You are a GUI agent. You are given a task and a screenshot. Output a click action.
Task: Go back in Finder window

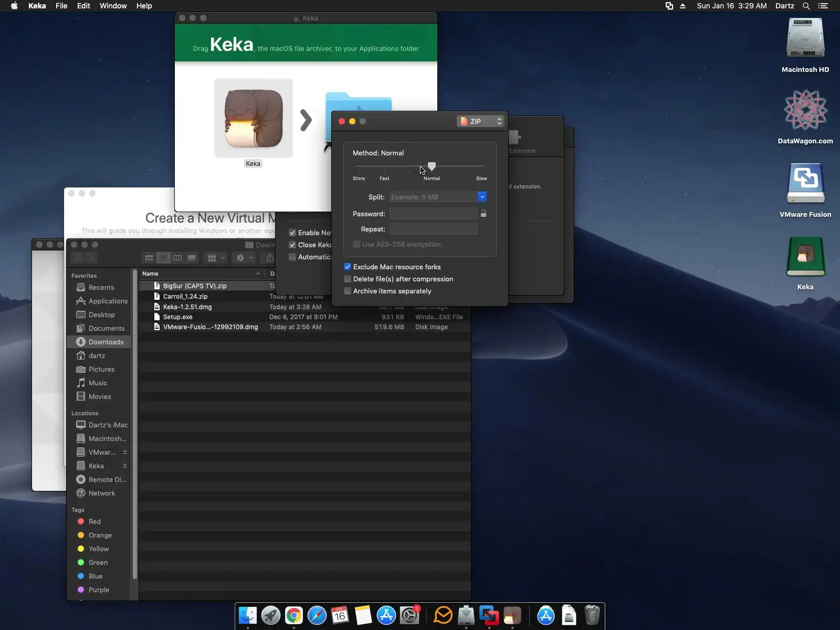coord(78,258)
